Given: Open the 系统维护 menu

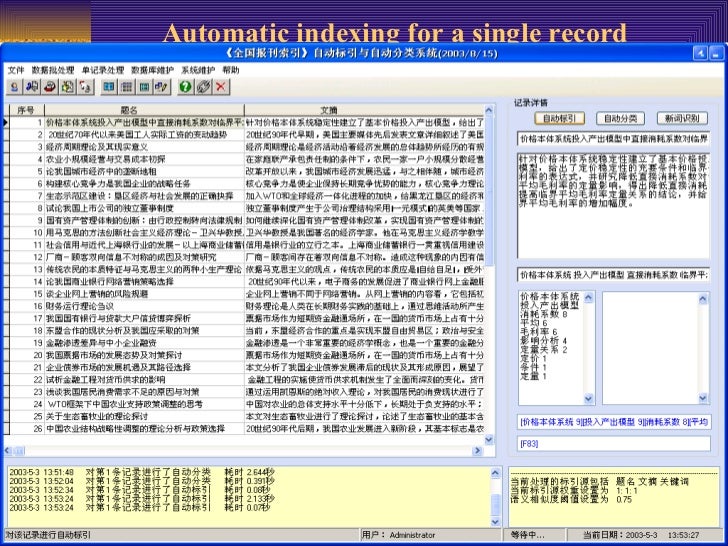Looking at the screenshot, I should (198, 70).
